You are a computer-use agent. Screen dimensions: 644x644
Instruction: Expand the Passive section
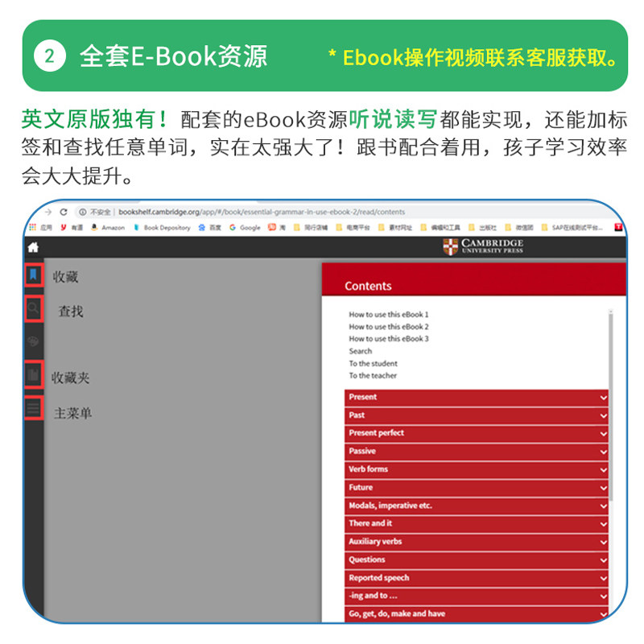[476, 452]
